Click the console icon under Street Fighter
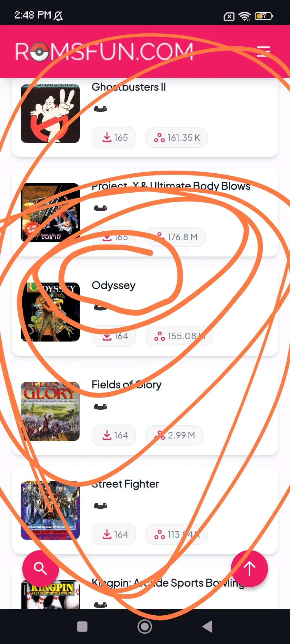This screenshot has width=290, height=644. coord(100,506)
